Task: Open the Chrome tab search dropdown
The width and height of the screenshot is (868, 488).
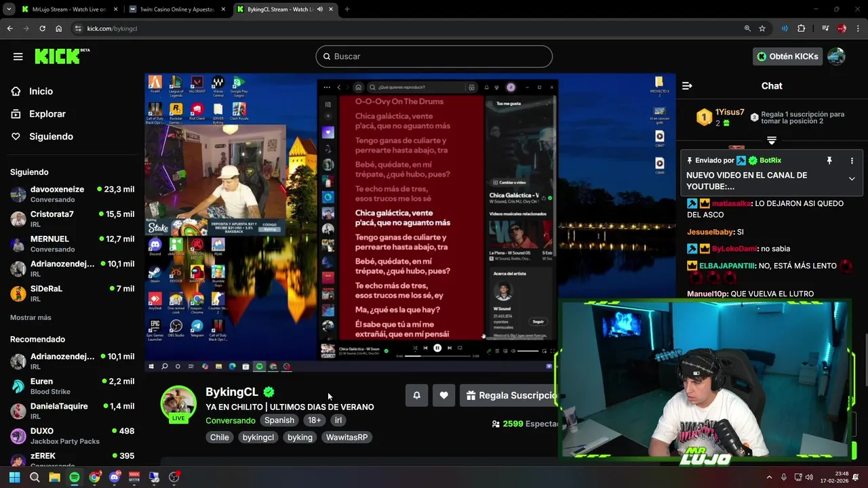Action: [x=9, y=9]
